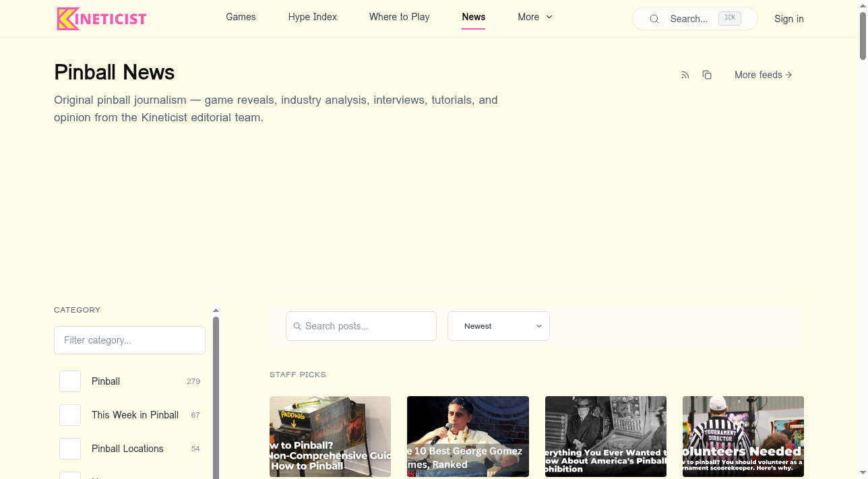Viewport: 868px width, 479px height.
Task: Click the ⌘K shortcut badge
Action: click(x=730, y=18)
